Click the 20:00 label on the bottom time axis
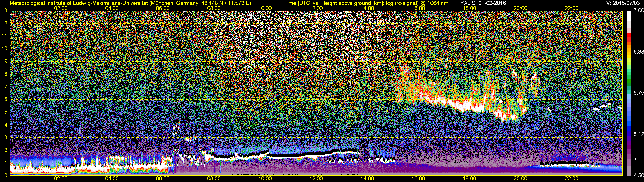Image resolution: width=644 pixels, height=182 pixels. click(x=520, y=179)
